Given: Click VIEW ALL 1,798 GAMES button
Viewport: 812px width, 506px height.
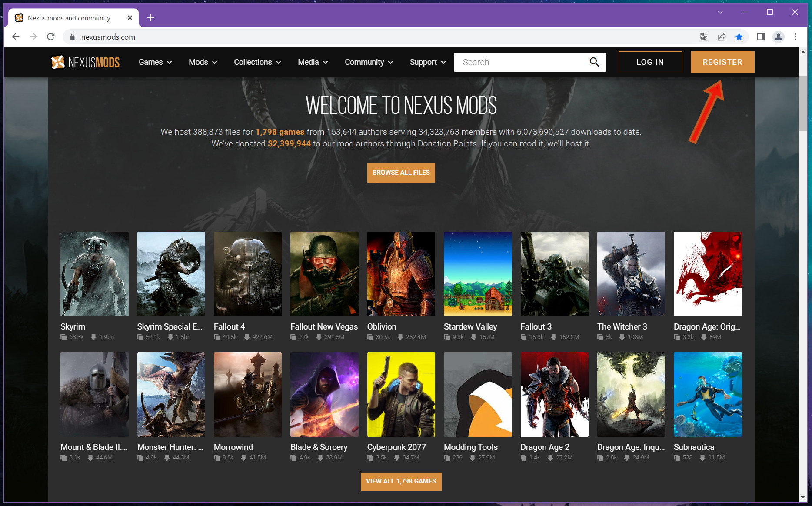Looking at the screenshot, I should tap(401, 481).
